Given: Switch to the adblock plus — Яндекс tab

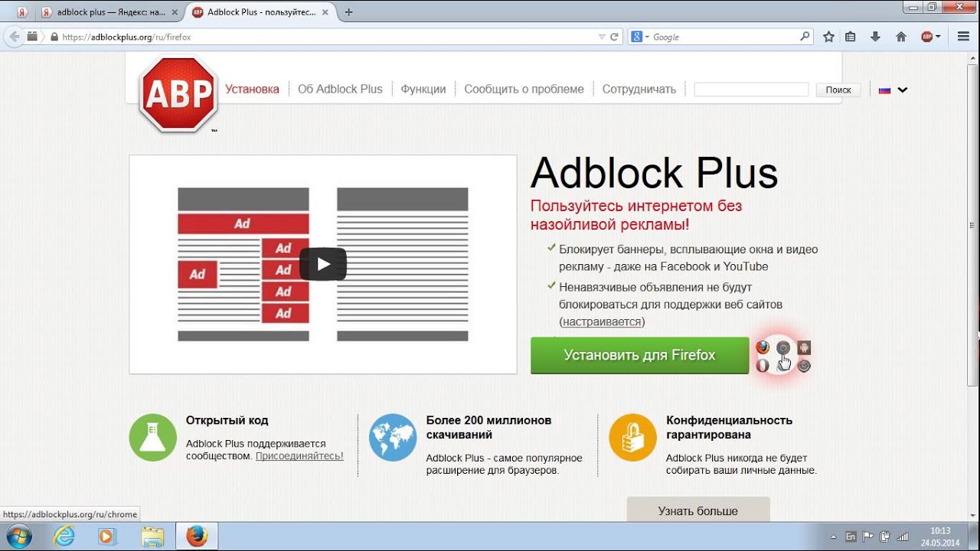Looking at the screenshot, I should click(109, 12).
